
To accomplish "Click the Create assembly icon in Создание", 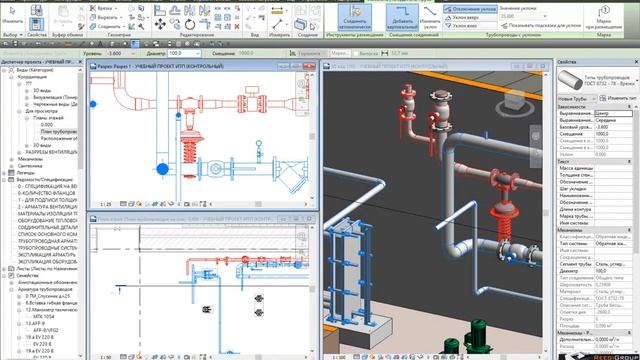I will click(300, 24).
